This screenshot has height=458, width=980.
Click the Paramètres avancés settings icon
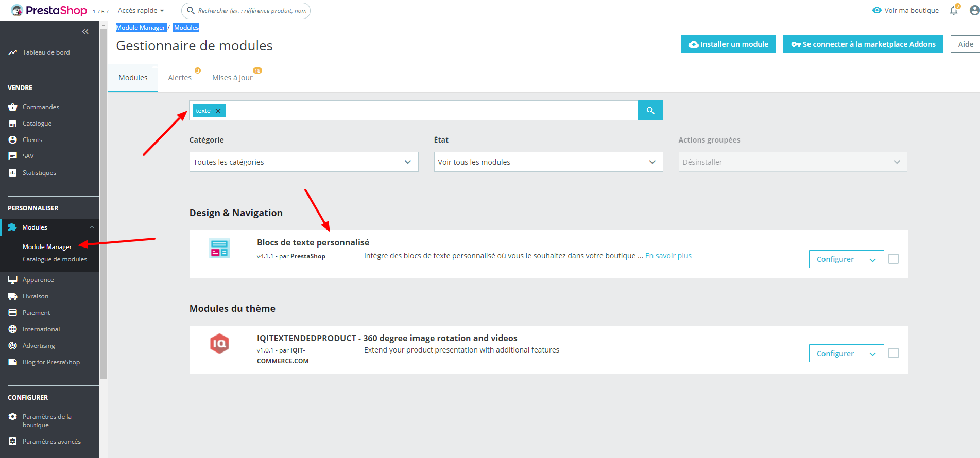[13, 442]
